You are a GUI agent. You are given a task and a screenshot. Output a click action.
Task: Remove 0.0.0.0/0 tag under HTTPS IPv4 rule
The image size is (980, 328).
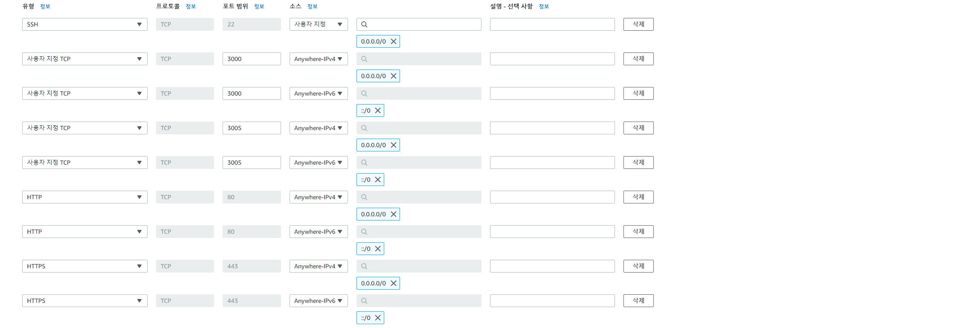click(394, 283)
